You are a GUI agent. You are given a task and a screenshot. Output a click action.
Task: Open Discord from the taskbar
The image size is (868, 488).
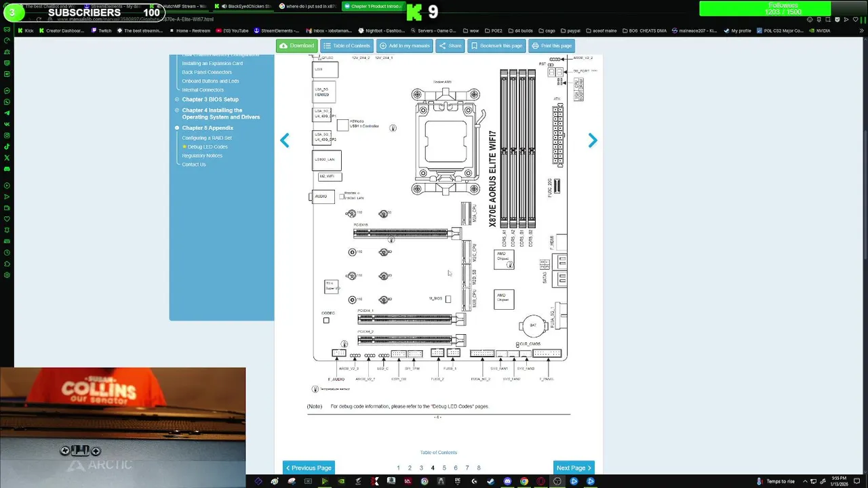click(507, 481)
